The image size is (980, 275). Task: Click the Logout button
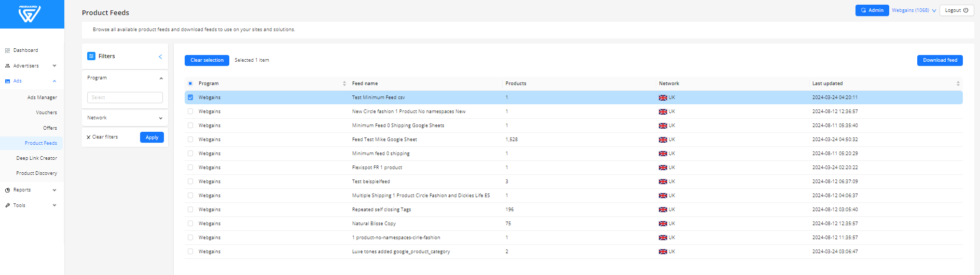click(956, 10)
